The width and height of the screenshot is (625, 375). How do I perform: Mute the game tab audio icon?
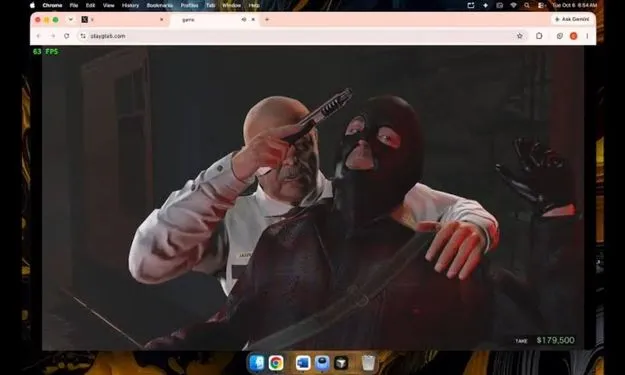pyautogui.click(x=244, y=20)
